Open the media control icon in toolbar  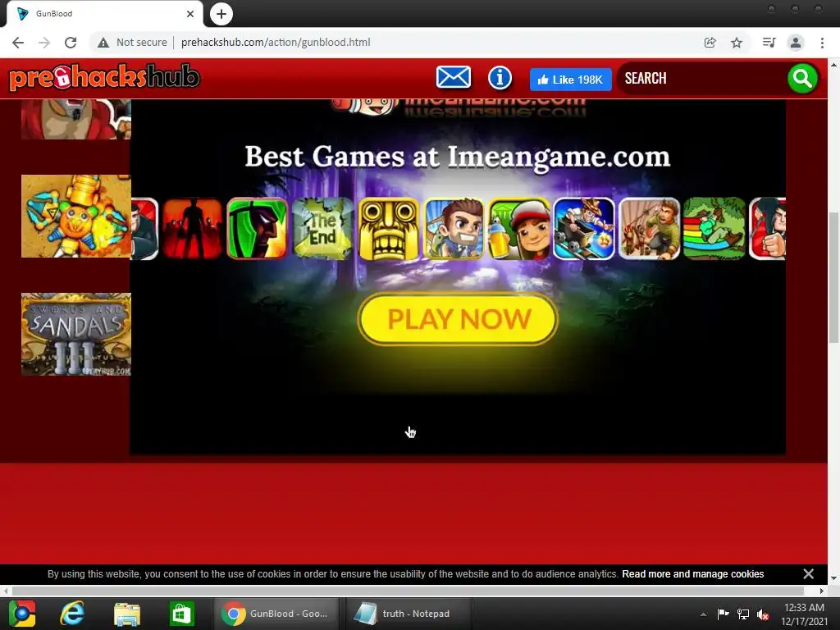[x=769, y=43]
